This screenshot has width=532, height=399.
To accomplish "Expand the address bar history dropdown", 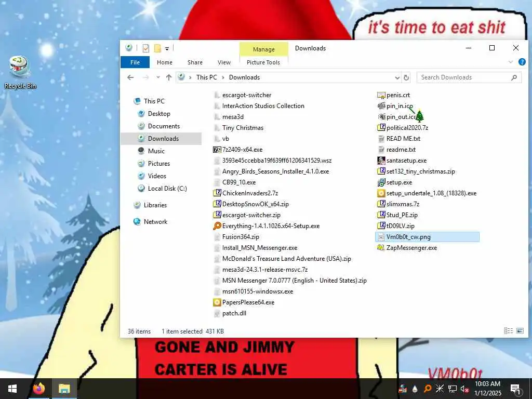I will 397,78.
